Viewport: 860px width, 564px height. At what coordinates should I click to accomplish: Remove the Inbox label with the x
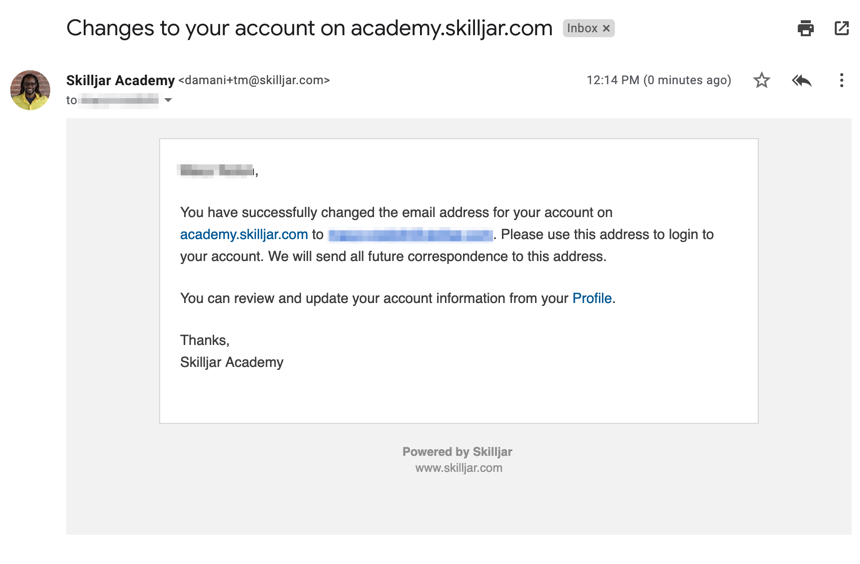tap(606, 29)
